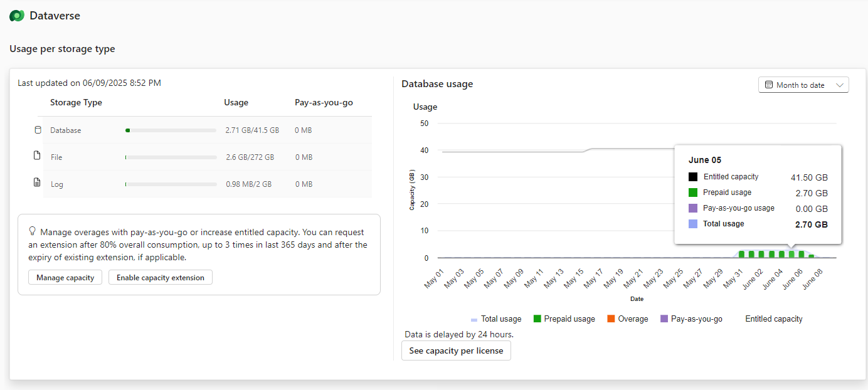Screen dimensions: 868x390
Task: Click the File usage progress bar
Action: click(x=171, y=157)
